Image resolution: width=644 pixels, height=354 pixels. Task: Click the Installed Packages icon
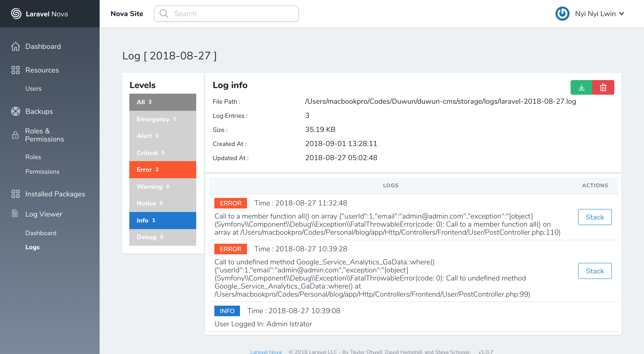(x=15, y=194)
